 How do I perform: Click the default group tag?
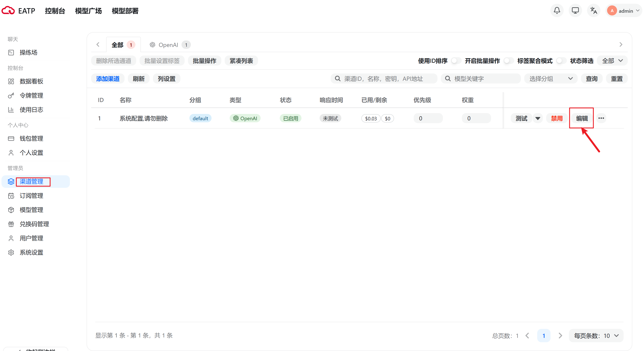coord(200,119)
